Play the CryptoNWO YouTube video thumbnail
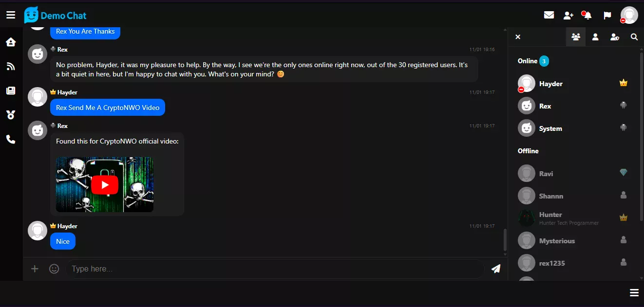644x307 pixels. 105,184
